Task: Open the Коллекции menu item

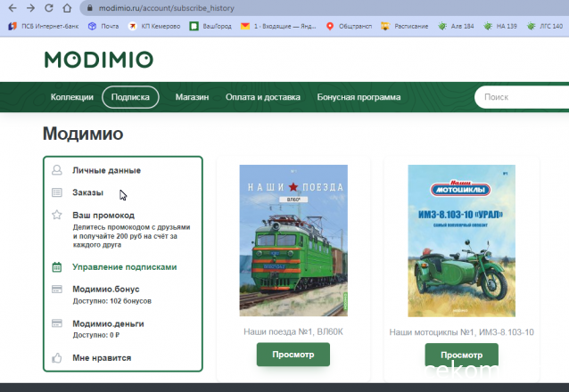Action: 72,97
